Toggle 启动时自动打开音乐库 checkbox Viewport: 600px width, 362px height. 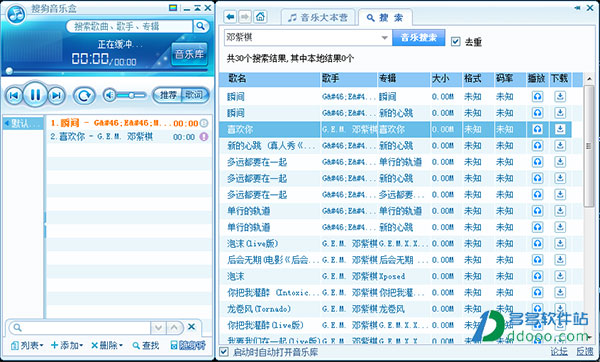click(223, 351)
